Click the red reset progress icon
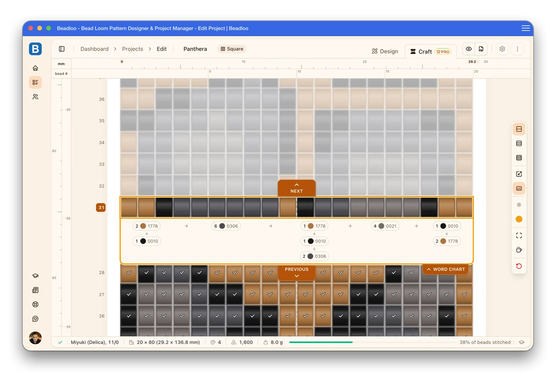556x392 pixels. [519, 266]
